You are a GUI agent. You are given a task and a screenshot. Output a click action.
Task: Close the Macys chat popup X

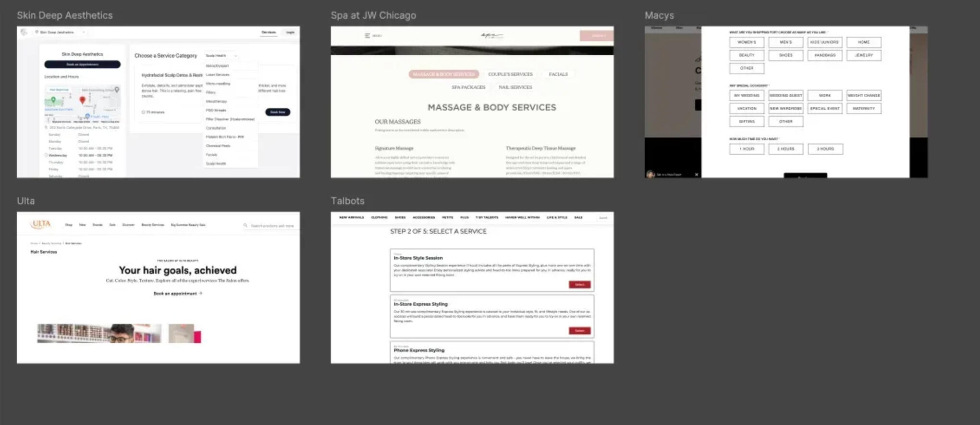click(696, 175)
